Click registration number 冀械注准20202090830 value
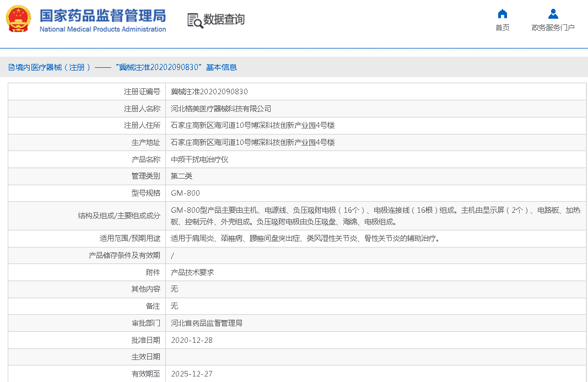This screenshot has width=588, height=382. pos(209,92)
